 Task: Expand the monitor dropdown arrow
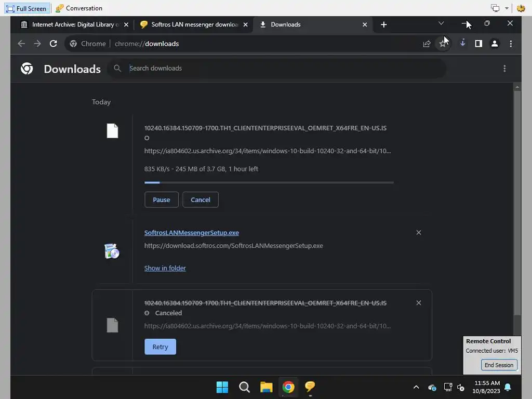pos(507,8)
